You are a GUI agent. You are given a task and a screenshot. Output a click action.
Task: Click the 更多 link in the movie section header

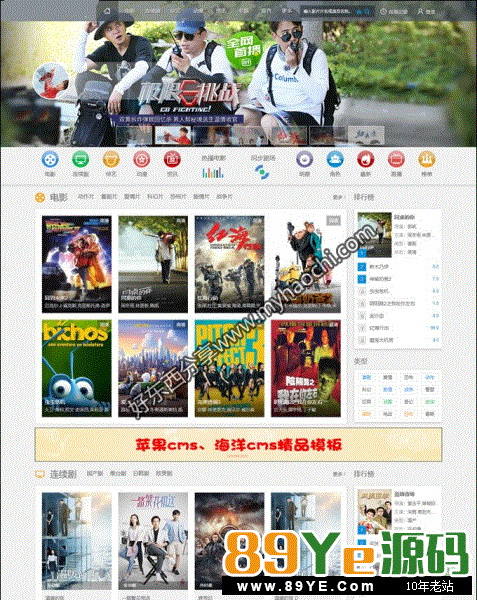click(338, 197)
